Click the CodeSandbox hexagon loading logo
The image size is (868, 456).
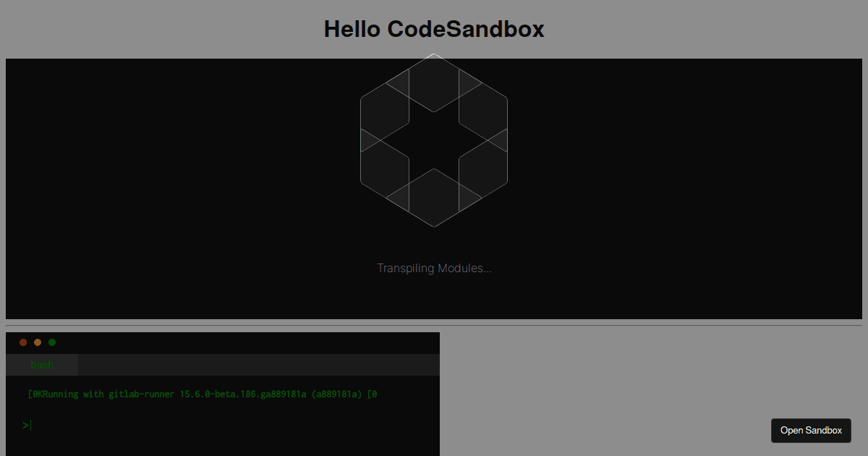(x=434, y=140)
